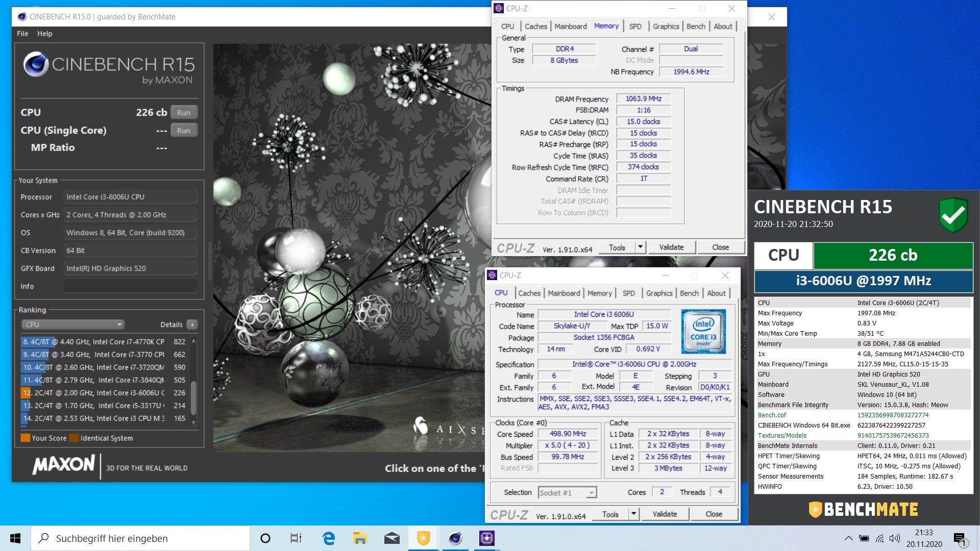
Task: Open the Cinebench File menu
Action: click(22, 34)
